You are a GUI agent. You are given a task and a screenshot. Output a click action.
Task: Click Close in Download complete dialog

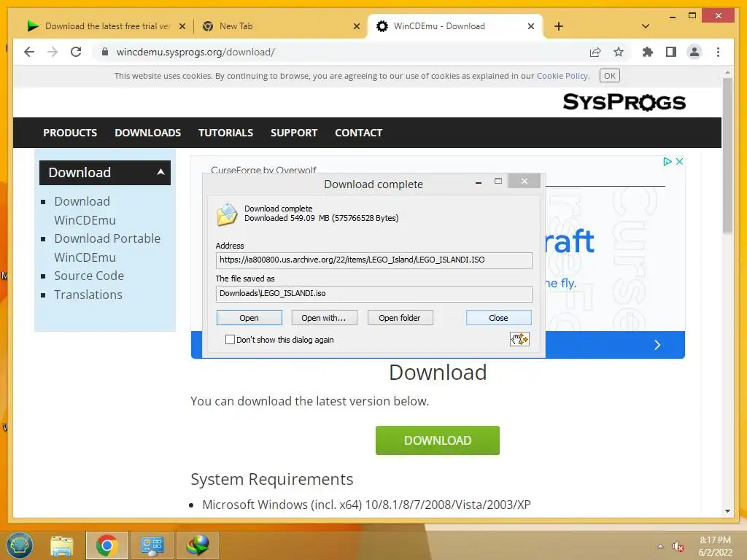pyautogui.click(x=498, y=318)
